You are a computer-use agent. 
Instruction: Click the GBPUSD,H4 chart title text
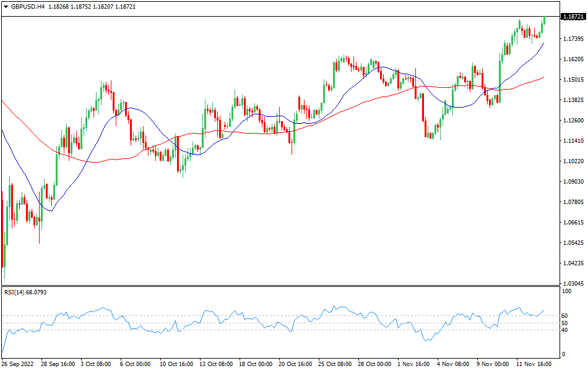[x=26, y=7]
